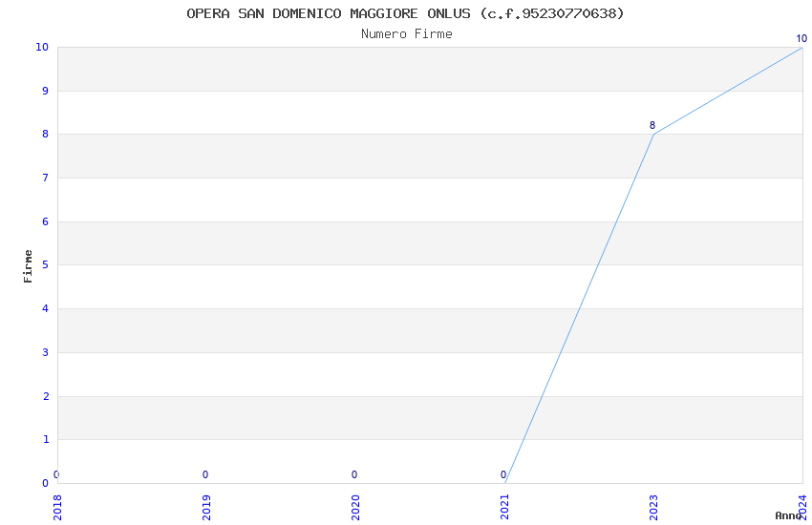Click the y-axis tick value 10
Image resolution: width=812 pixels, height=525 pixels.
tap(42, 47)
